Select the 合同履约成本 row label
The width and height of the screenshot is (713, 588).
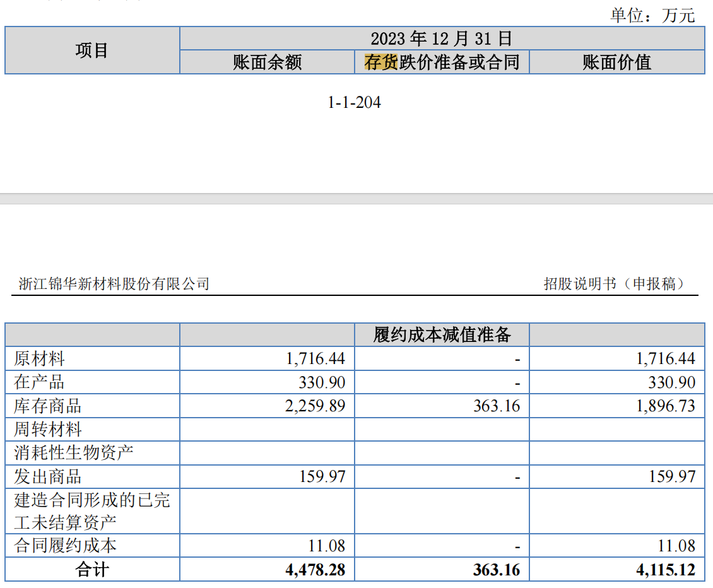coord(65,545)
